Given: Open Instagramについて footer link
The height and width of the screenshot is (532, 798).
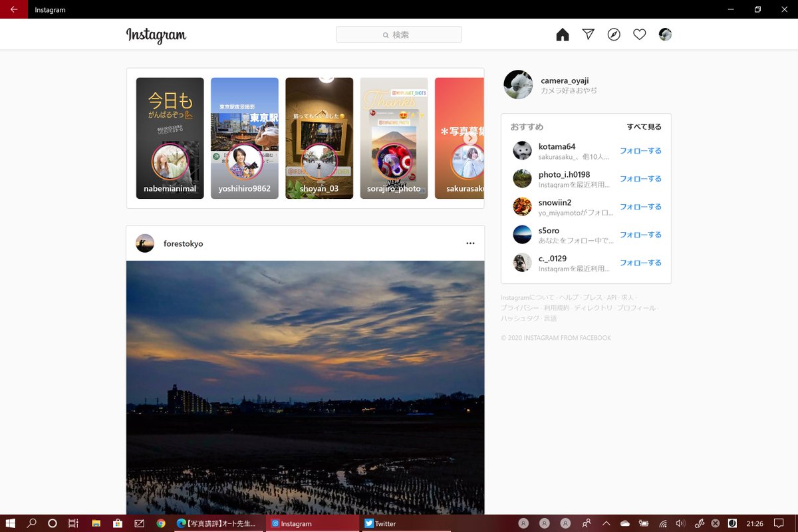Looking at the screenshot, I should tap(527, 297).
